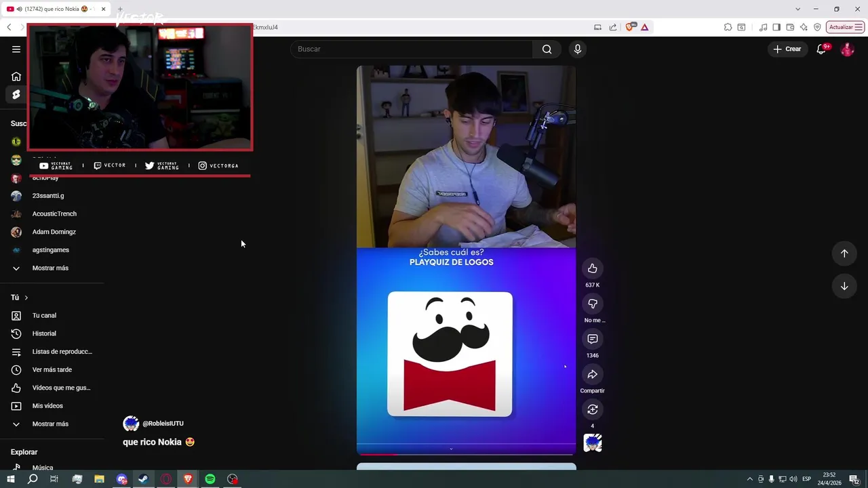This screenshot has width=868, height=488.
Task: Open Ver más tarde
Action: [52, 369]
